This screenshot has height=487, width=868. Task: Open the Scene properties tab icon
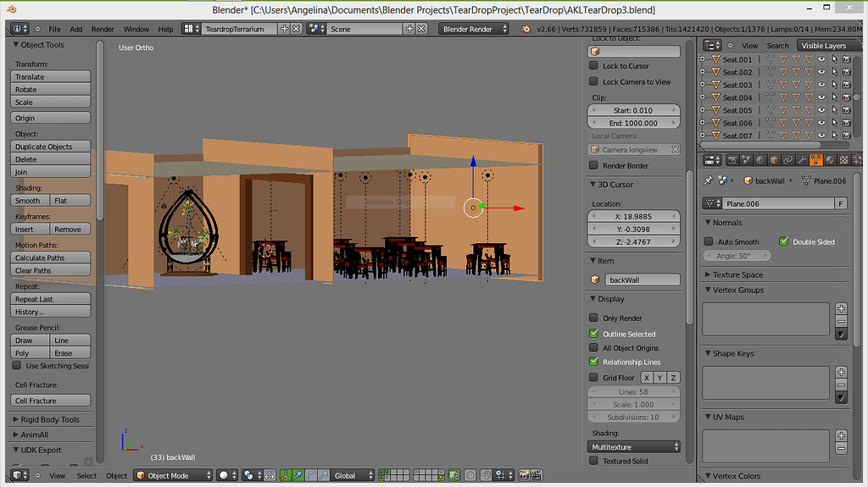(x=746, y=160)
